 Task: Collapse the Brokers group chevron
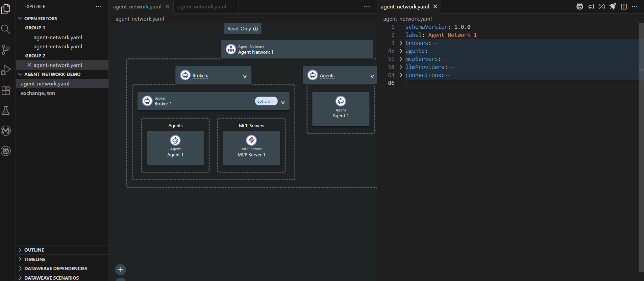[x=245, y=77]
